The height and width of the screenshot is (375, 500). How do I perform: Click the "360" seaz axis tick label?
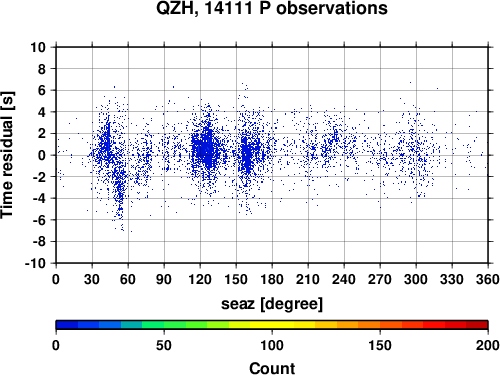point(488,279)
